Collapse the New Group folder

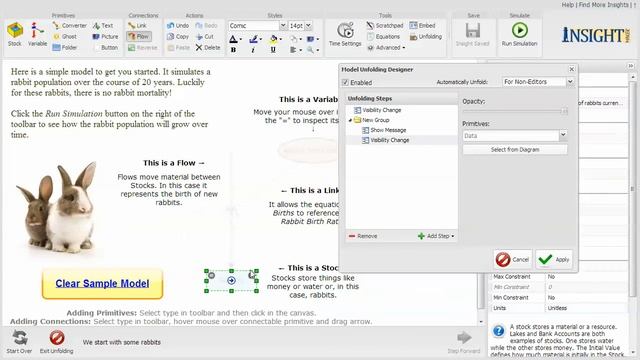[x=350, y=120]
